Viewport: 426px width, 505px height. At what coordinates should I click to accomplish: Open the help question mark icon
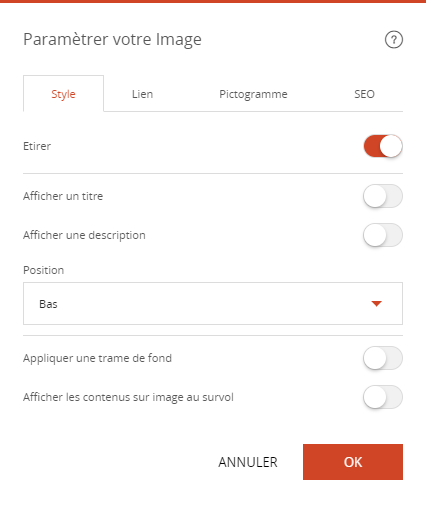click(394, 40)
